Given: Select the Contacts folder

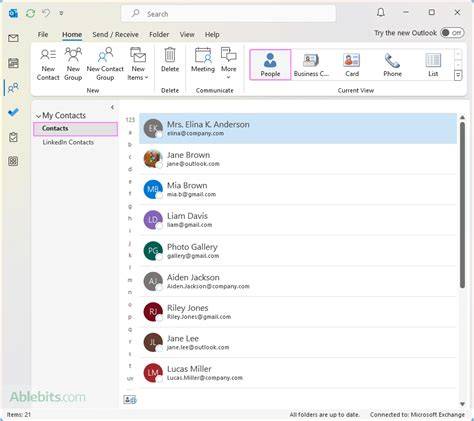Looking at the screenshot, I should tap(76, 129).
